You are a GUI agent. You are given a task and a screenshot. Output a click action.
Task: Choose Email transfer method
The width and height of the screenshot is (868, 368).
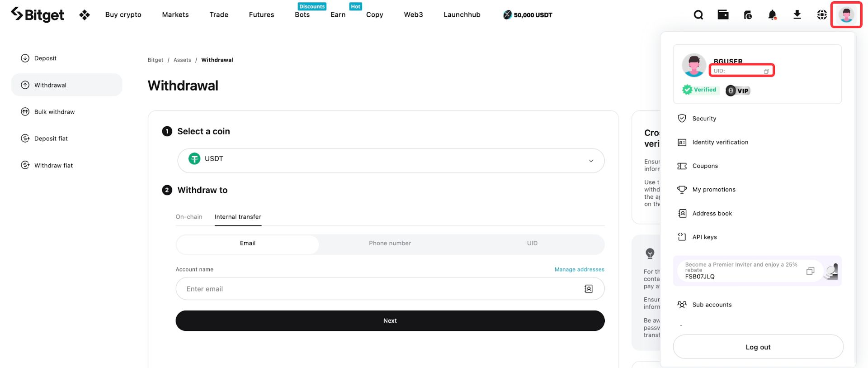[247, 244]
